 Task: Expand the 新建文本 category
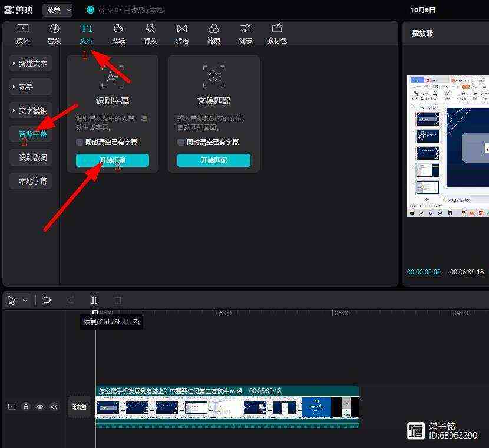coord(31,63)
